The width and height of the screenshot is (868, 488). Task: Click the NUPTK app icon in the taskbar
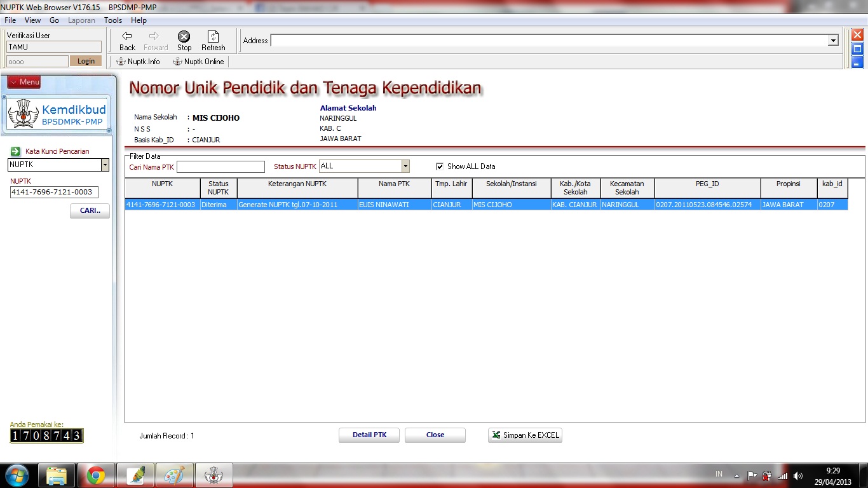click(x=214, y=476)
